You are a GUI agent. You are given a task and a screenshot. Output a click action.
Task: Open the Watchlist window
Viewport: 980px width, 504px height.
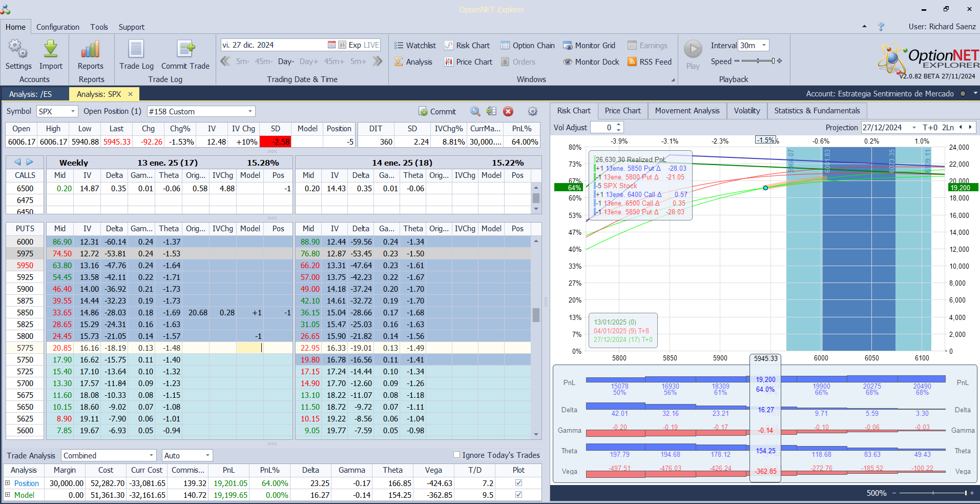coord(415,46)
